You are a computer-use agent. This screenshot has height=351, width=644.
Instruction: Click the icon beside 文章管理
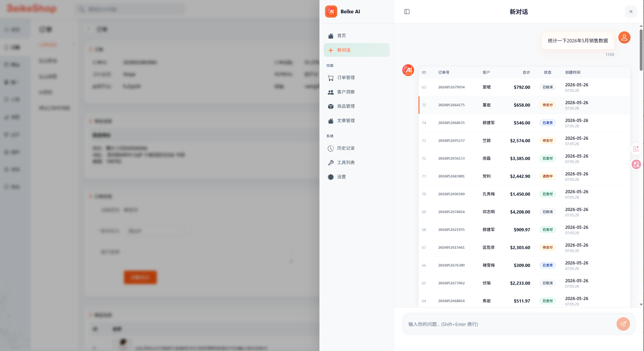point(331,121)
